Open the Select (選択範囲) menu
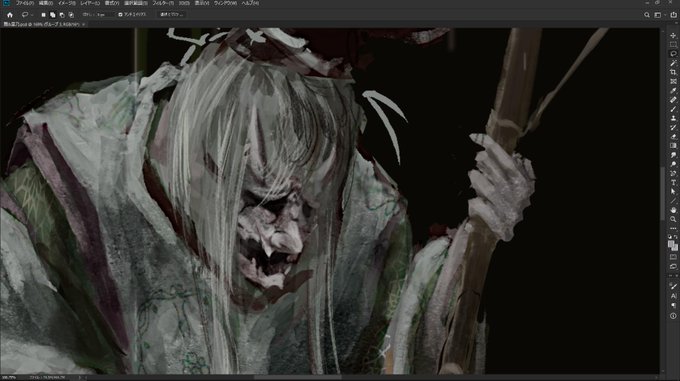 [136, 3]
